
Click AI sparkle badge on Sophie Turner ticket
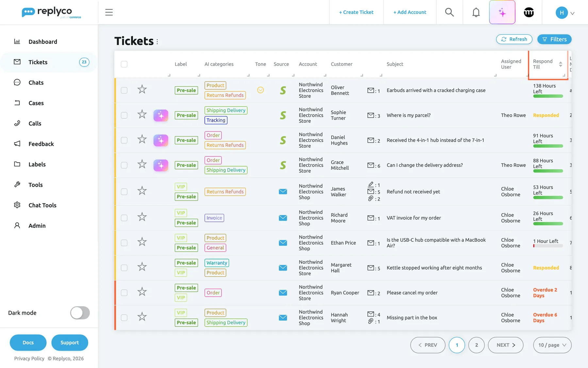pos(161,115)
